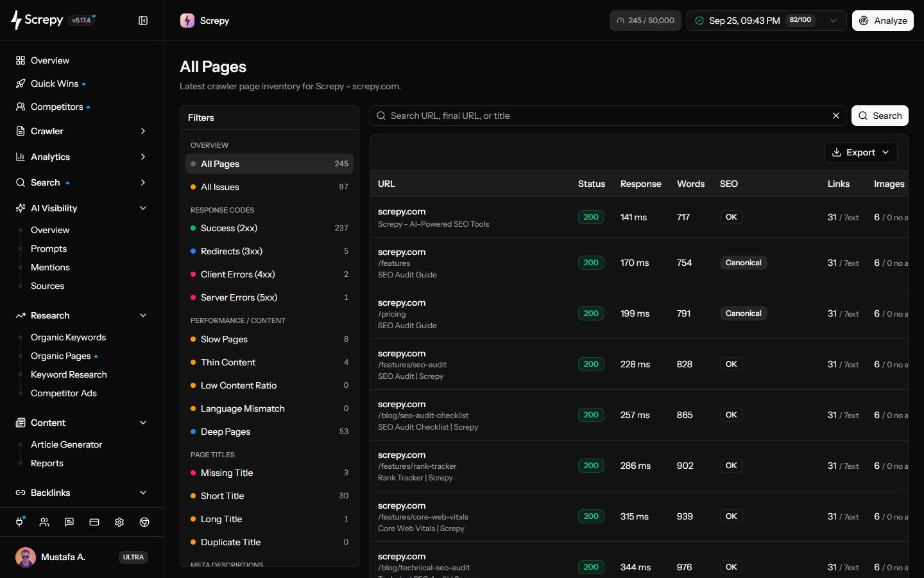Filter by Deep Pages

pos(269,432)
